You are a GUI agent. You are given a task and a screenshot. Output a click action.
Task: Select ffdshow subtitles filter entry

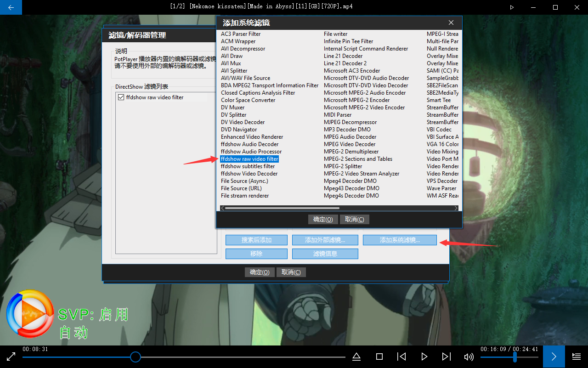(x=248, y=166)
